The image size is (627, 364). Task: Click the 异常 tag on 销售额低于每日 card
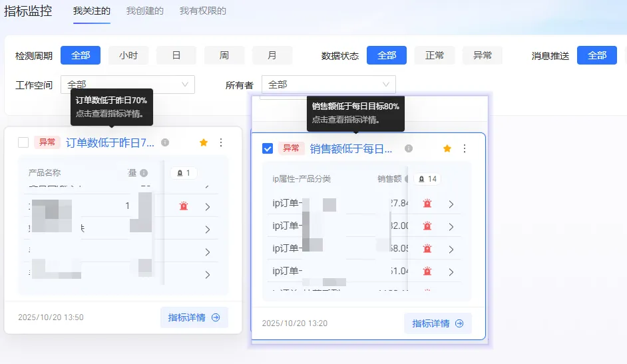coord(291,148)
